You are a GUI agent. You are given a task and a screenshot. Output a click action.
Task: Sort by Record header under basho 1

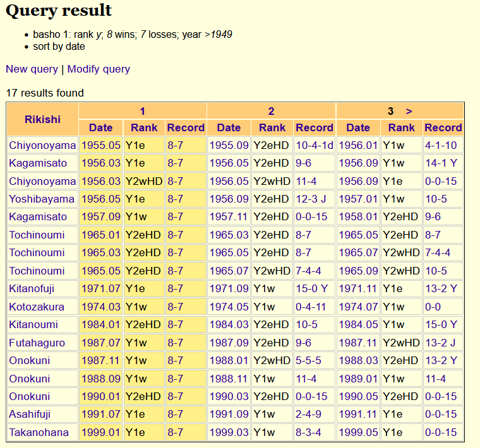pyautogui.click(x=186, y=127)
